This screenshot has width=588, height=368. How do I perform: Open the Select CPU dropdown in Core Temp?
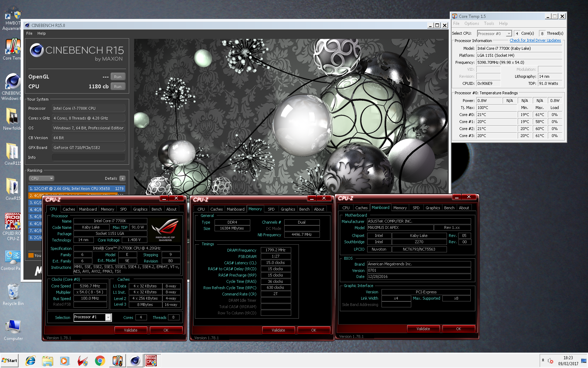point(495,34)
